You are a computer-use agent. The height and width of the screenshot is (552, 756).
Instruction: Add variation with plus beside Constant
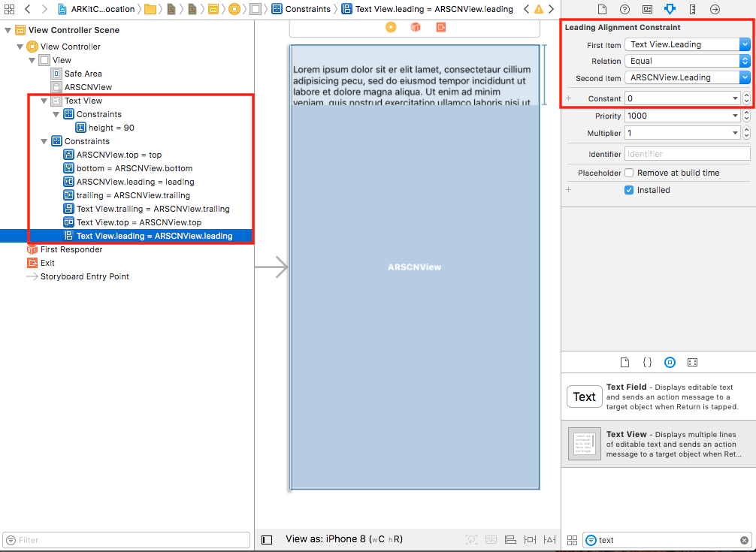568,98
